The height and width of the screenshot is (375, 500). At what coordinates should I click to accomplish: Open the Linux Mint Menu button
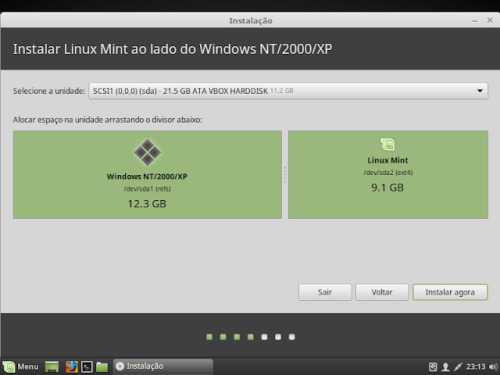pos(21,367)
